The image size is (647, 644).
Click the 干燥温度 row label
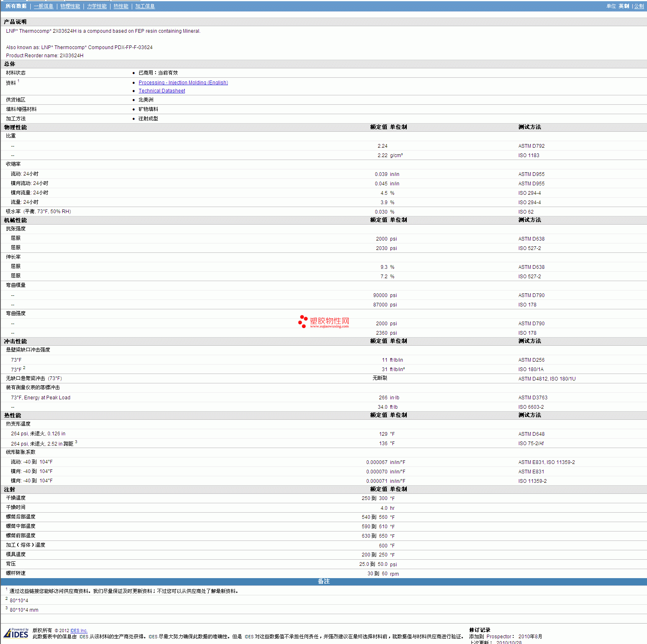click(x=16, y=498)
